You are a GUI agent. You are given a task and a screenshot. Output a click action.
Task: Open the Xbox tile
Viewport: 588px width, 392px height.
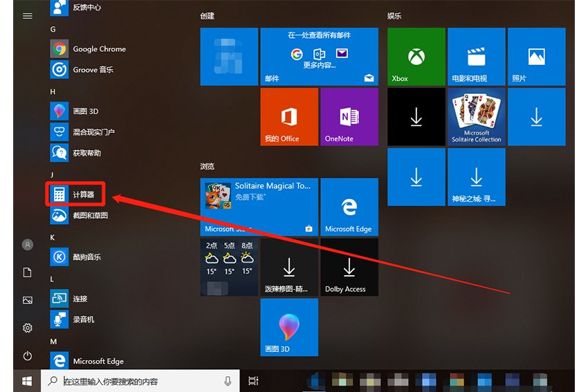tap(416, 57)
